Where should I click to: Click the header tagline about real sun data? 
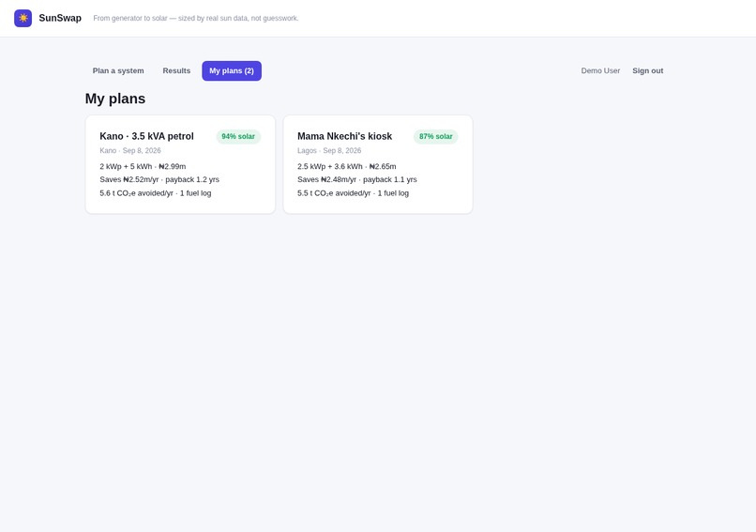point(196,19)
